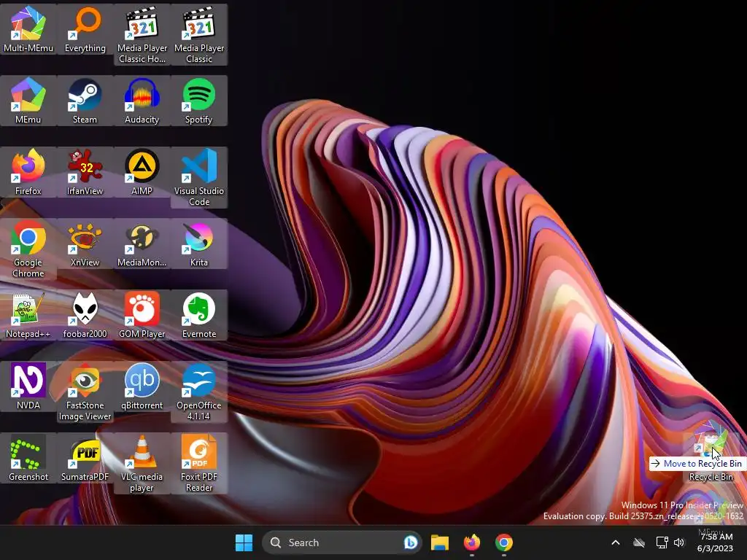Select the Foxit PDF Reader shortcut

click(x=199, y=463)
